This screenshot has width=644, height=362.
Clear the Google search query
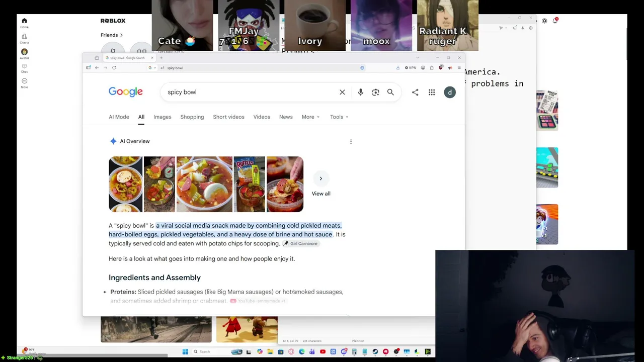[x=342, y=92]
